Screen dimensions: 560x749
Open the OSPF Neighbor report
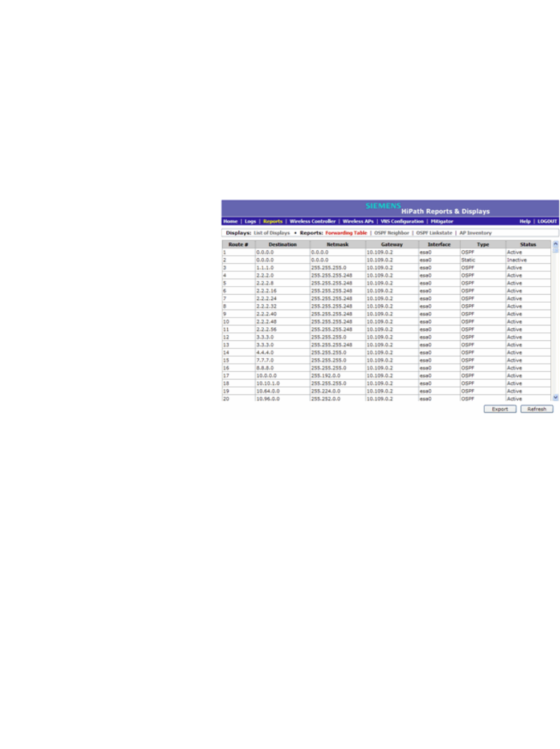point(391,233)
